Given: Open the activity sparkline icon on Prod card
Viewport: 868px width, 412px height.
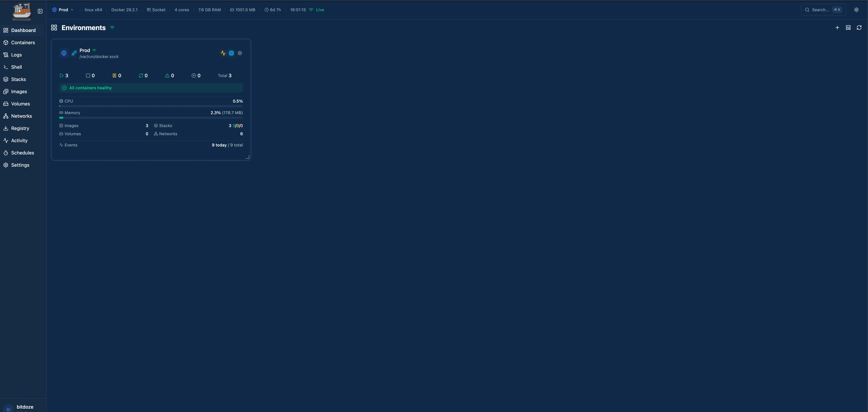Looking at the screenshot, I should pyautogui.click(x=223, y=53).
